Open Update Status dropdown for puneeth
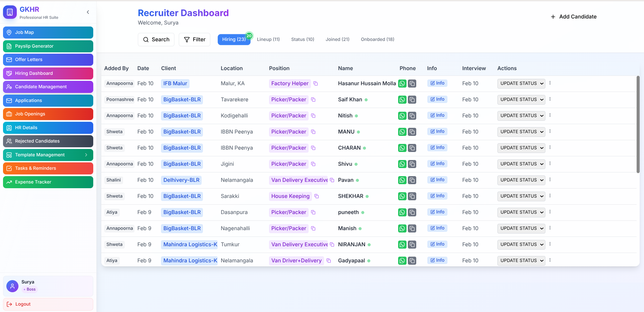 [521, 212]
